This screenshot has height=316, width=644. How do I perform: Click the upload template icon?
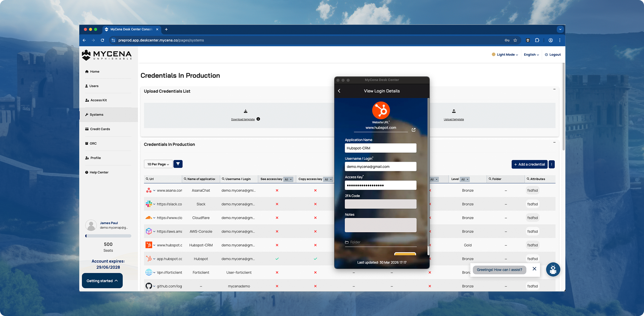coord(454,111)
